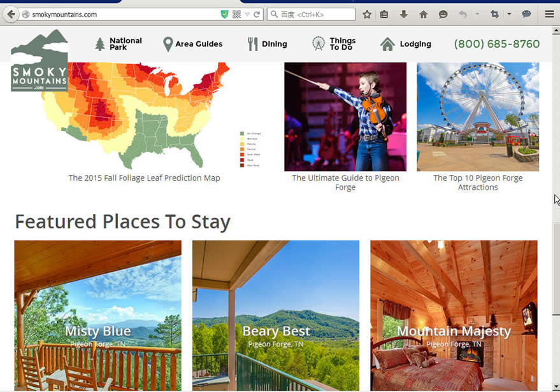Open the Misty Blue cabin thumbnail
This screenshot has height=392, width=560.
click(x=98, y=315)
